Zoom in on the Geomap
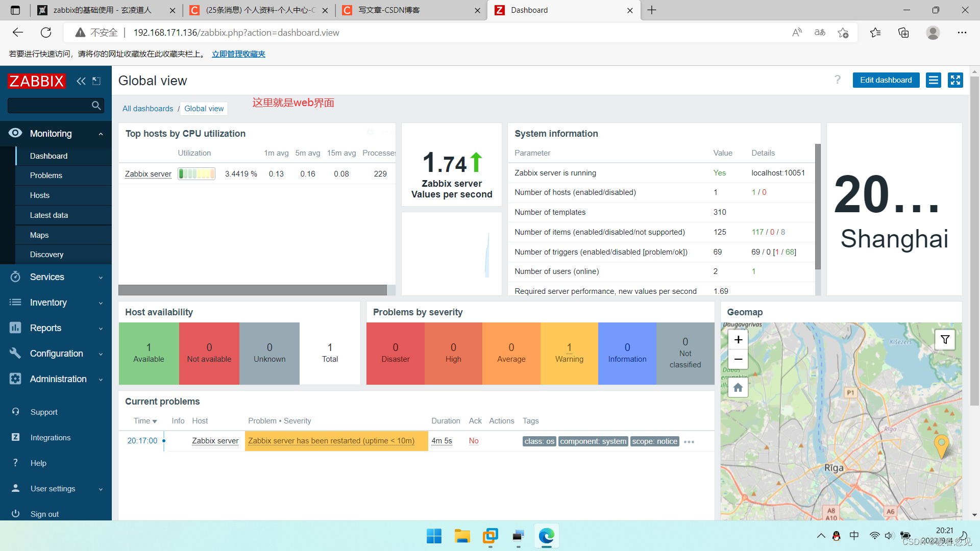 point(738,340)
